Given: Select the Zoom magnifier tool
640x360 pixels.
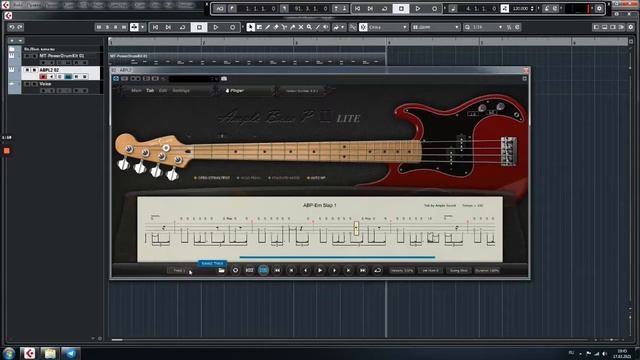Looking at the screenshot, I should pos(309,27).
